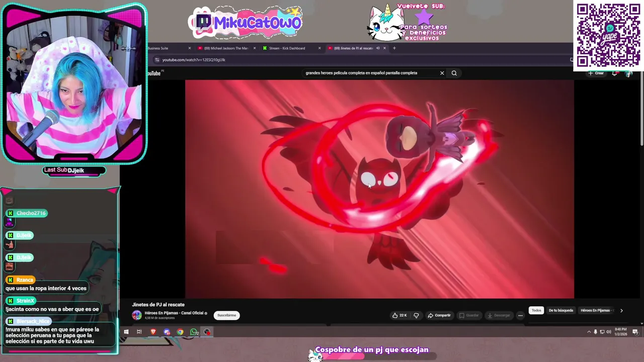Switch to the Michael Jackson tab

pyautogui.click(x=226, y=48)
